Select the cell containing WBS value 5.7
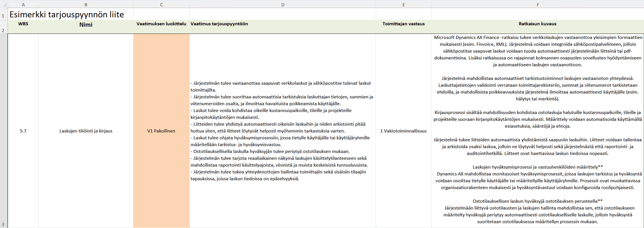 tap(23, 131)
